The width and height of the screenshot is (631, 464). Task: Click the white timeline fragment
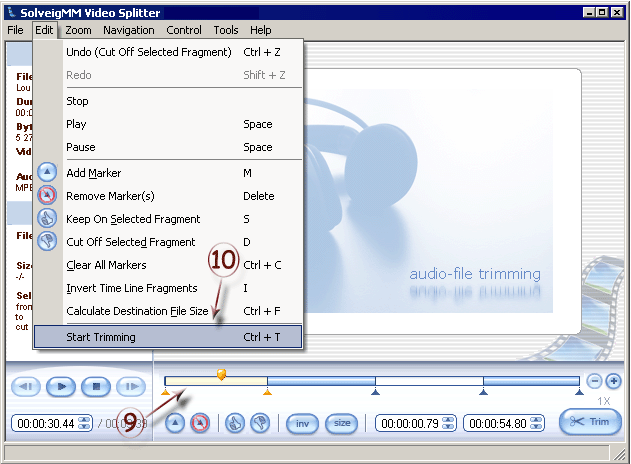[429, 381]
